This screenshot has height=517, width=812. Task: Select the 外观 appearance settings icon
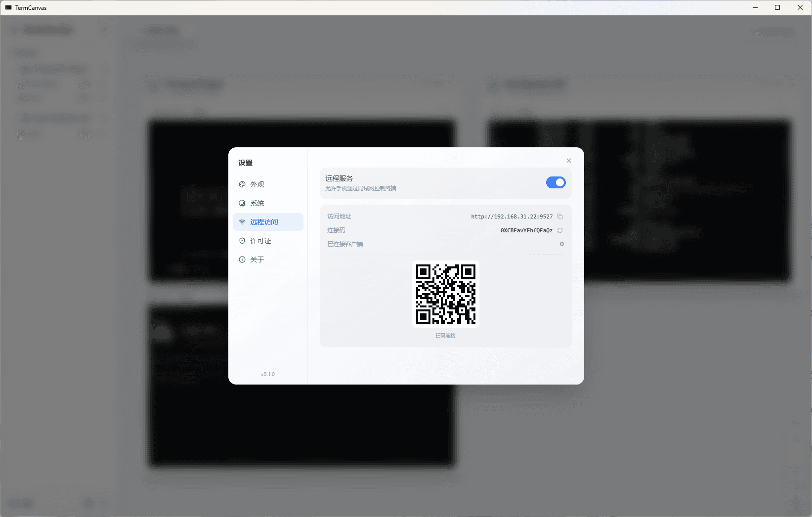point(242,184)
